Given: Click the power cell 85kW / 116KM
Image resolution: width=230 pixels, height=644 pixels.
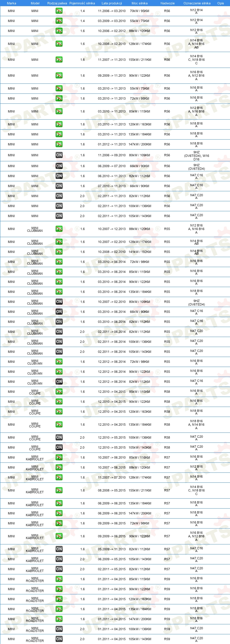Looking at the screenshot, I should [x=140, y=457].
